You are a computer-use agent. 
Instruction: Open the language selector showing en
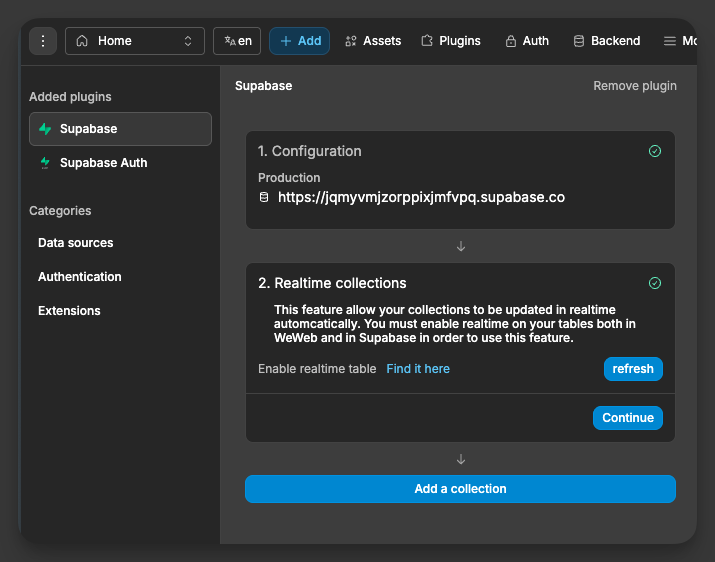click(237, 41)
